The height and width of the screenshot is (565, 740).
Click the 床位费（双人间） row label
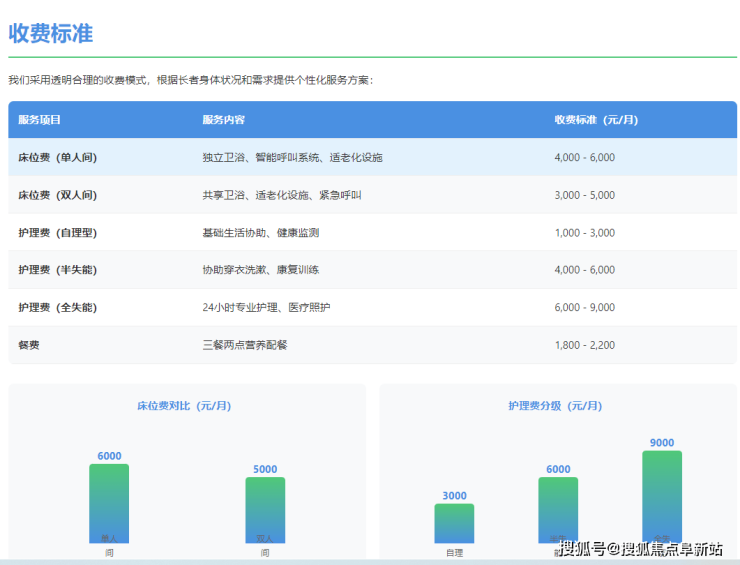pos(58,195)
